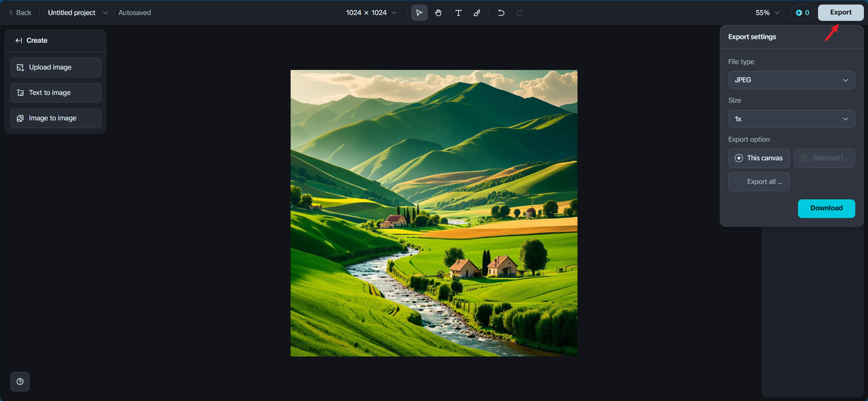This screenshot has height=401, width=868.
Task: Click the Autosaved status text
Action: point(135,13)
